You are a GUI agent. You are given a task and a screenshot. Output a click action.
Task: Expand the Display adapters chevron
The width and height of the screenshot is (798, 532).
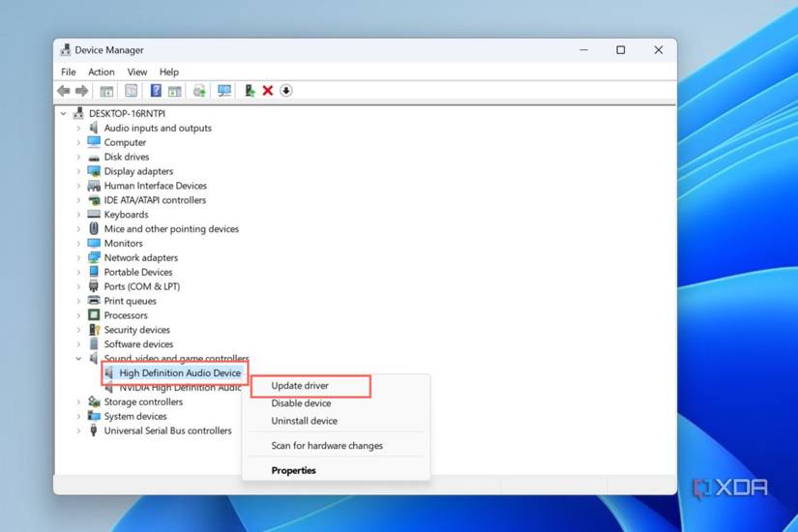click(x=78, y=171)
